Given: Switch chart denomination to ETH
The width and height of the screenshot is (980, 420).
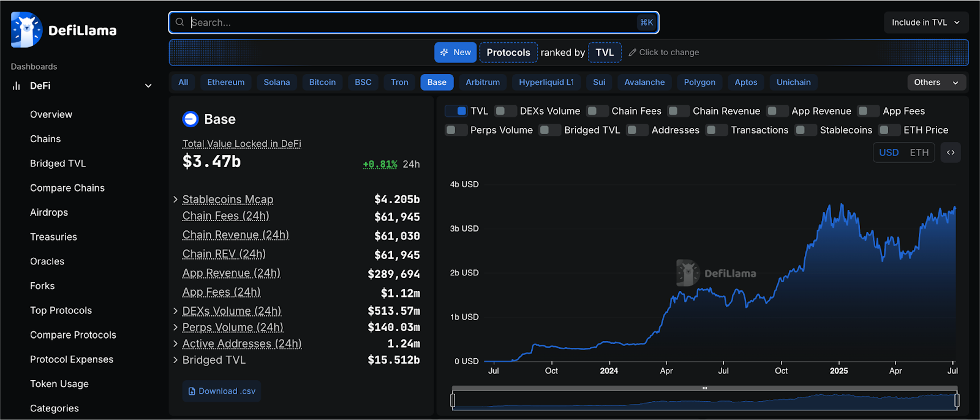Looking at the screenshot, I should [919, 152].
